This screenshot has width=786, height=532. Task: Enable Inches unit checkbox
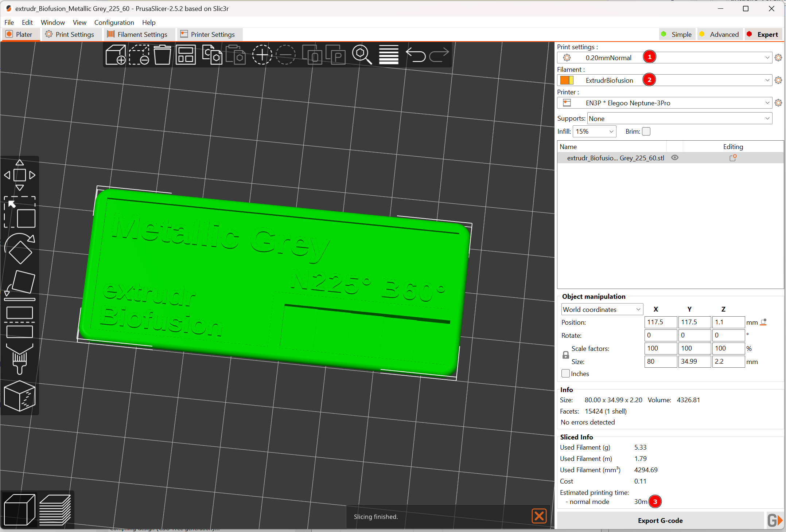pyautogui.click(x=564, y=373)
